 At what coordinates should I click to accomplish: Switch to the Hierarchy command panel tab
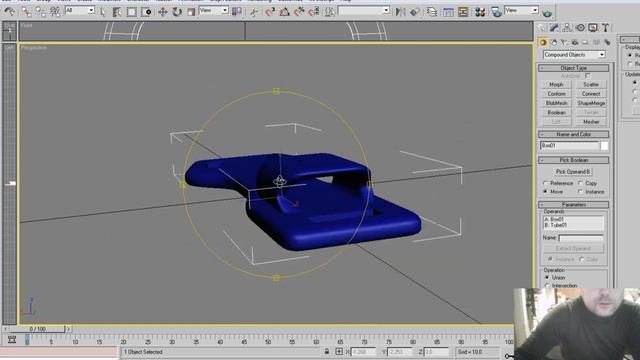tap(567, 28)
